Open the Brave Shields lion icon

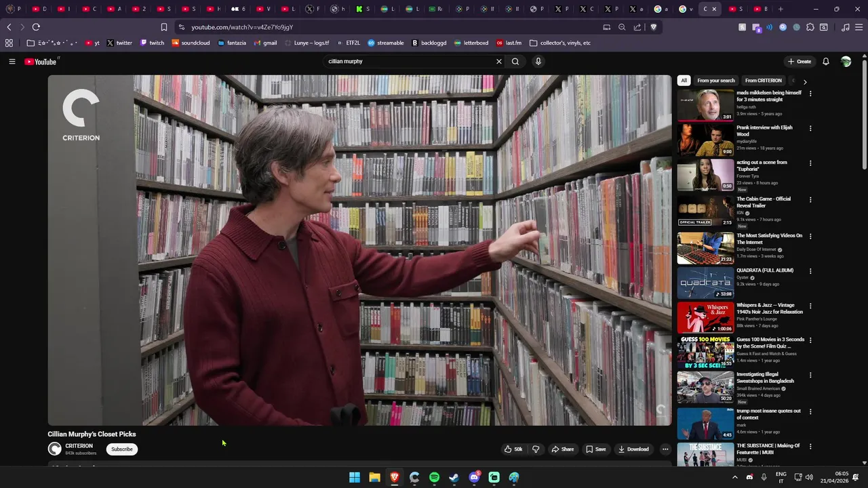654,27
